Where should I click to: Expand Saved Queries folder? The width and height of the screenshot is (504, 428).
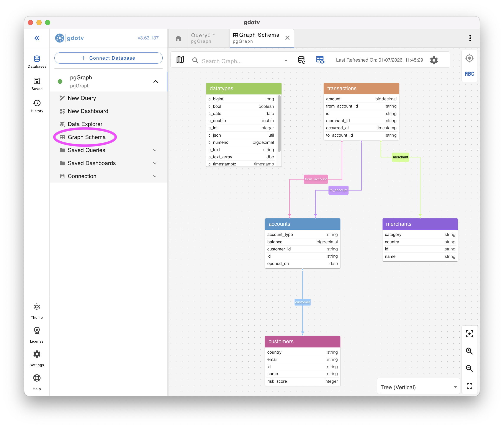155,150
